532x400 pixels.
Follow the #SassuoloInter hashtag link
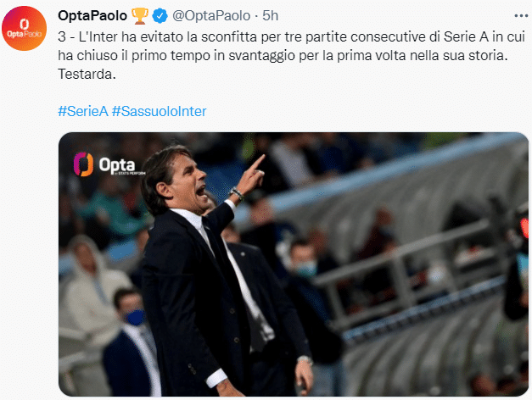click(159, 112)
